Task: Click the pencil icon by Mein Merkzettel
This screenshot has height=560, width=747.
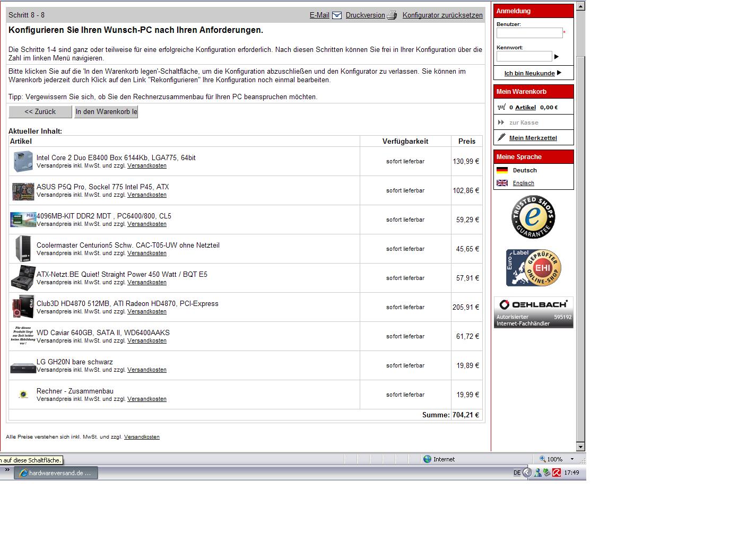Action: (x=501, y=137)
